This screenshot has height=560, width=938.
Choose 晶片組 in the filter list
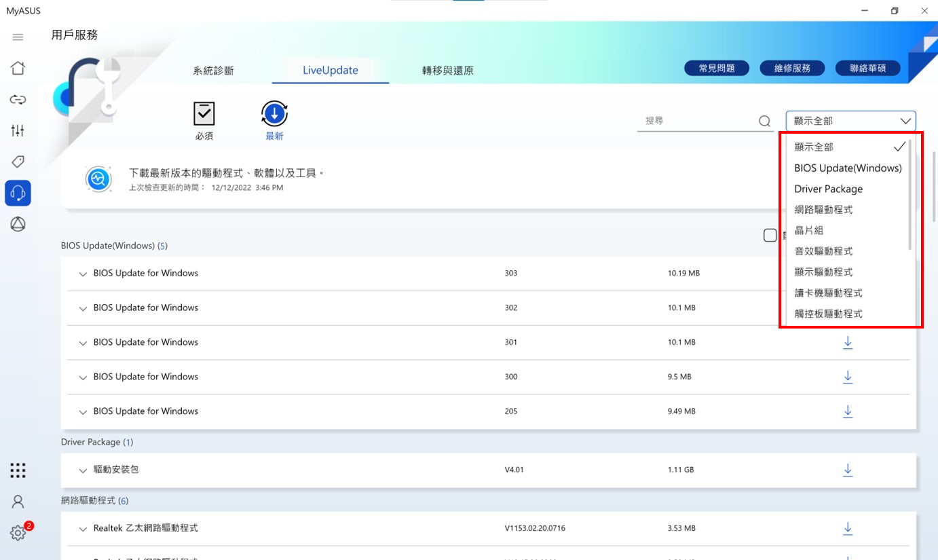coord(848,231)
